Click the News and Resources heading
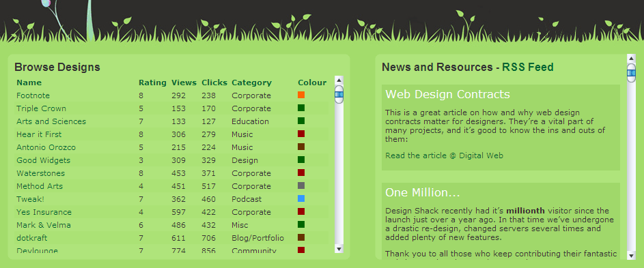 (x=437, y=67)
